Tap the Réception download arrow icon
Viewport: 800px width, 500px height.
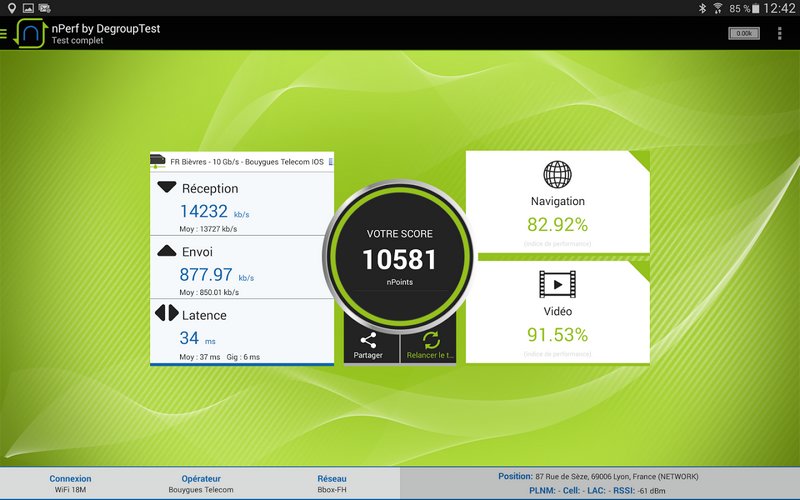(x=167, y=188)
